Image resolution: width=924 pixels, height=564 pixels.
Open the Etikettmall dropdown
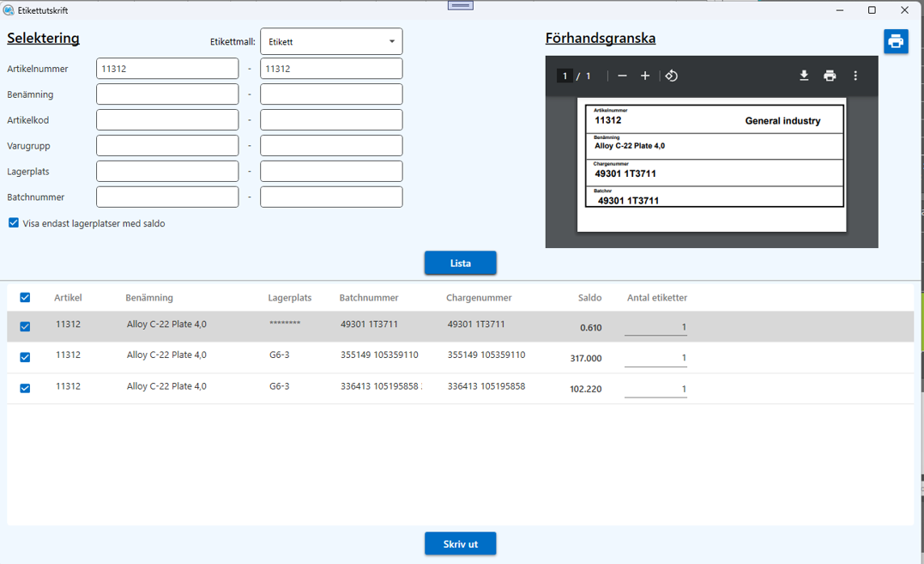331,41
